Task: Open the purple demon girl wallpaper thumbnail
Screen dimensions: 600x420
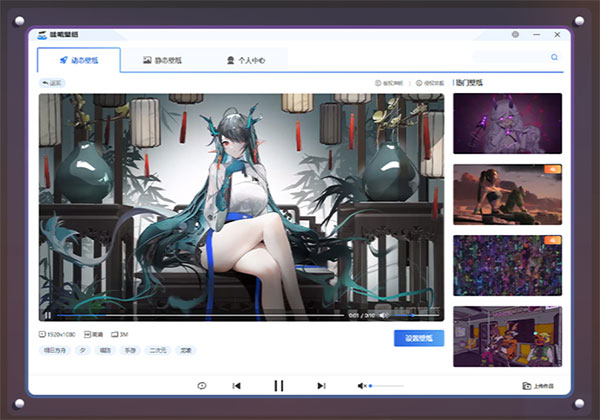Action: coord(507,124)
